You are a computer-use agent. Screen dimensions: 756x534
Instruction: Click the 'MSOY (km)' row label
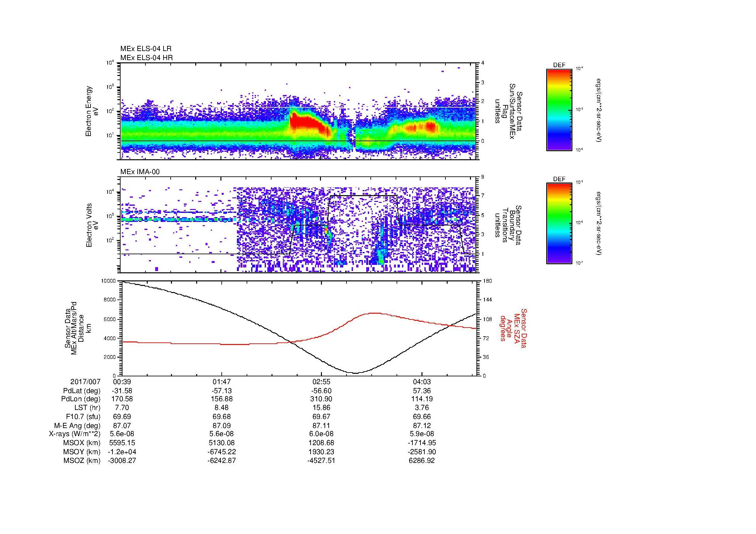pos(82,452)
